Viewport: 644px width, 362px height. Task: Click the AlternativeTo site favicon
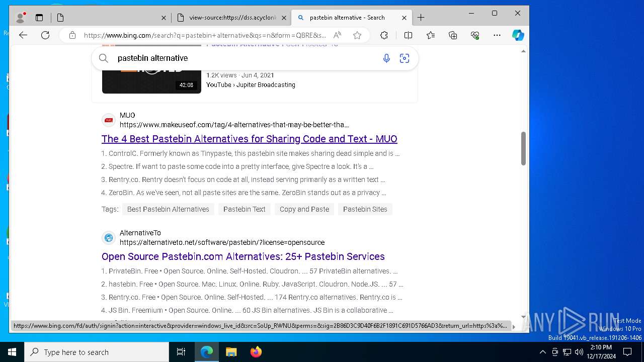(109, 238)
